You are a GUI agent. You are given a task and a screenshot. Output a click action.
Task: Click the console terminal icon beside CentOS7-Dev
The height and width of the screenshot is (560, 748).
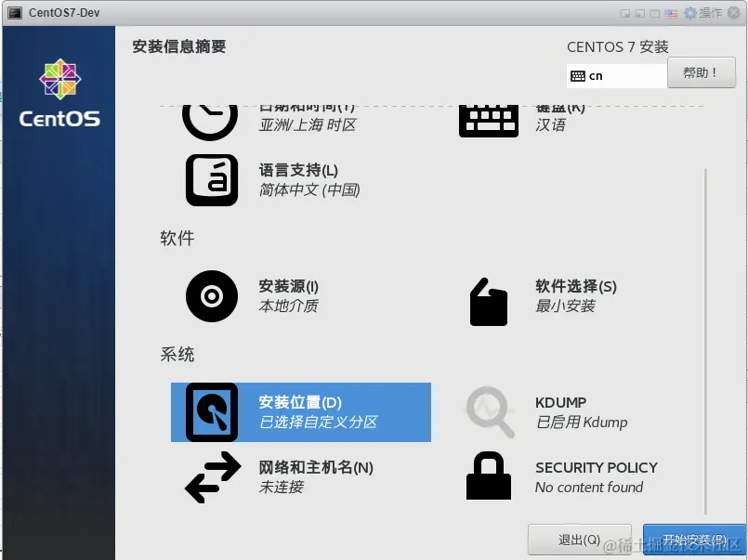(15, 13)
